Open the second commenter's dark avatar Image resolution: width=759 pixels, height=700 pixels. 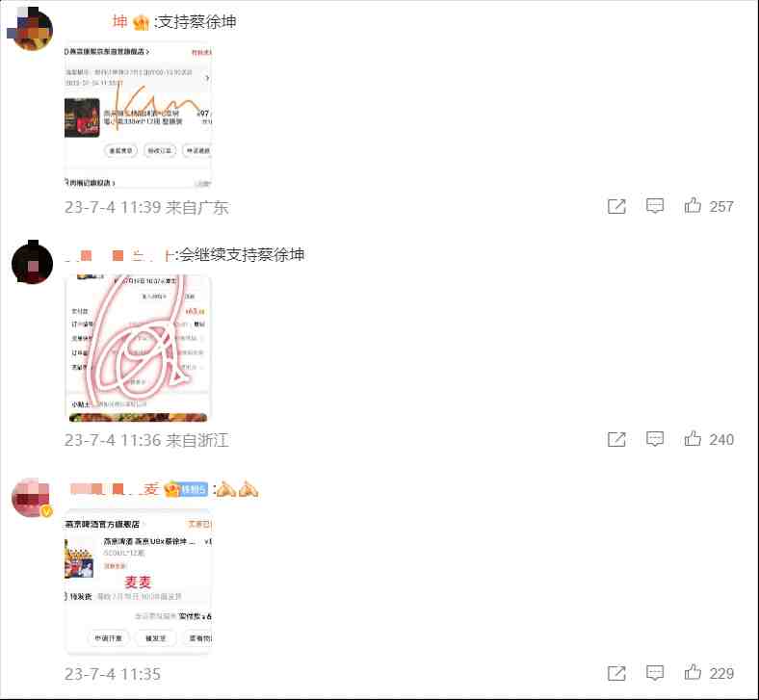point(32,262)
